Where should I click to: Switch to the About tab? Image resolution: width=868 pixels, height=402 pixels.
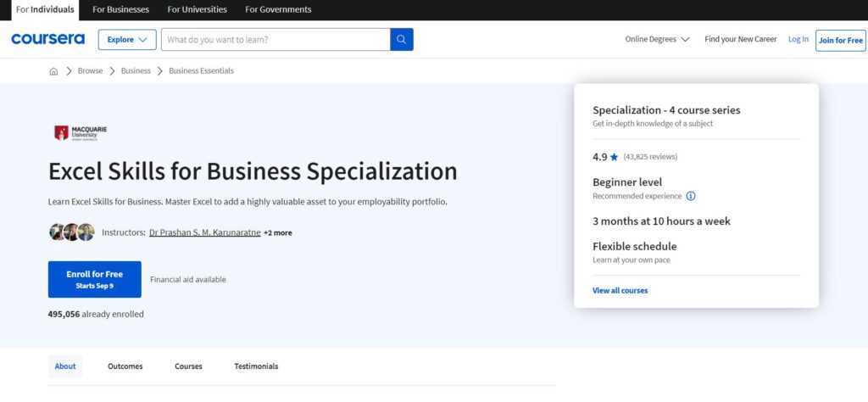(x=65, y=366)
